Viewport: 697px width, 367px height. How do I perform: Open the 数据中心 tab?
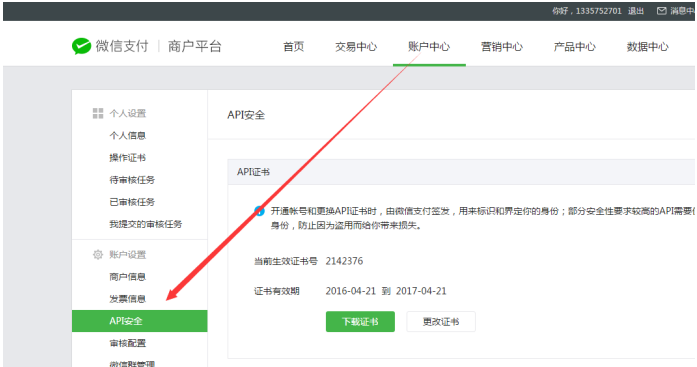648,47
